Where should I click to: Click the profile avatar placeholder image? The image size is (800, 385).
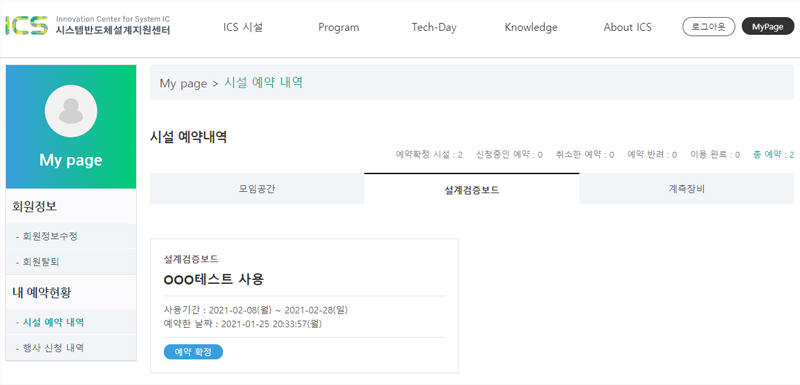click(x=70, y=110)
